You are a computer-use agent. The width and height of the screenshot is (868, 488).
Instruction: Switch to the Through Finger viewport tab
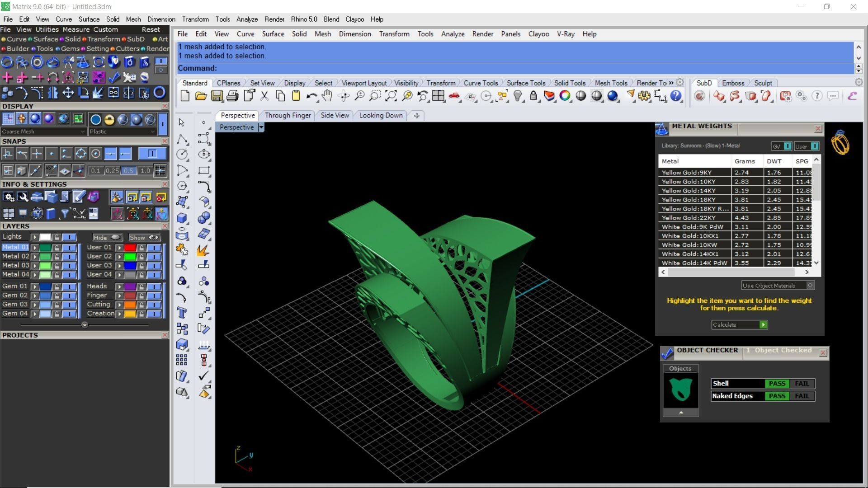coord(288,115)
